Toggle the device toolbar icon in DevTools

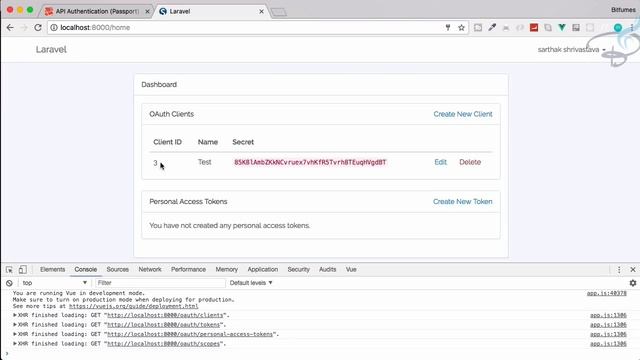22,269
